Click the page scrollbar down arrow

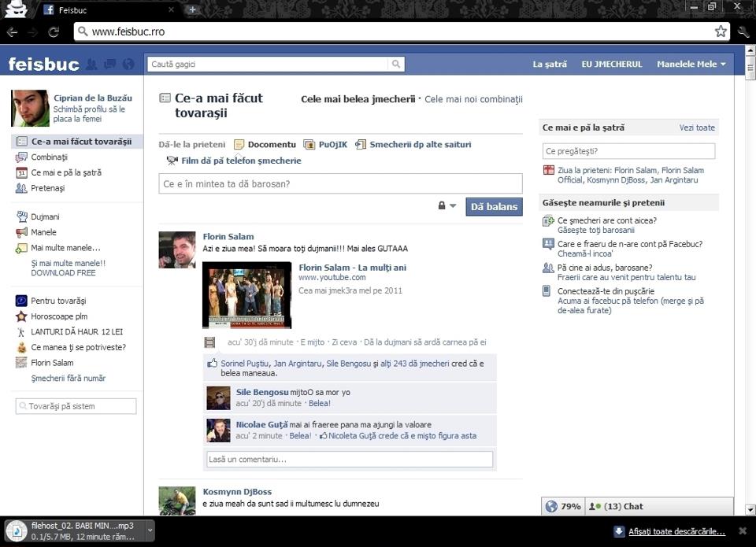750,509
